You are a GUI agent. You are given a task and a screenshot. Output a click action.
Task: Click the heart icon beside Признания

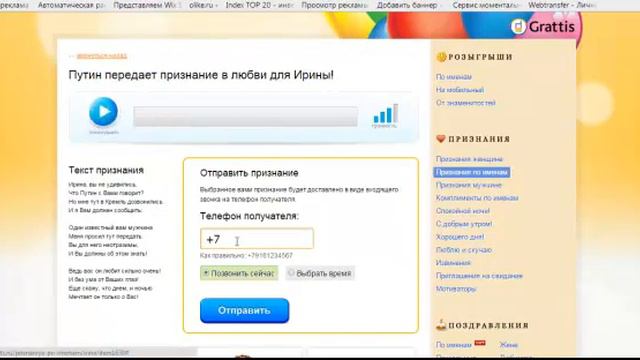[x=441, y=139]
